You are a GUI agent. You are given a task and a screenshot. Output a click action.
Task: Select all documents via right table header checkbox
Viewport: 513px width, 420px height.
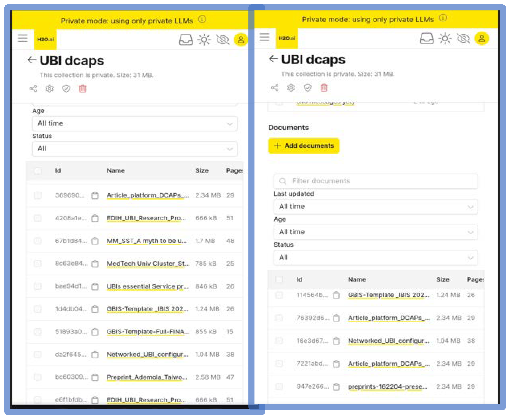coord(279,280)
